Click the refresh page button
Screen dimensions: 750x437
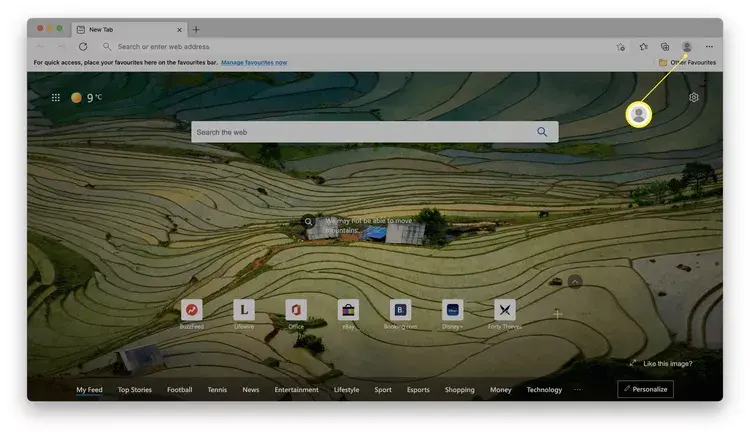(82, 46)
